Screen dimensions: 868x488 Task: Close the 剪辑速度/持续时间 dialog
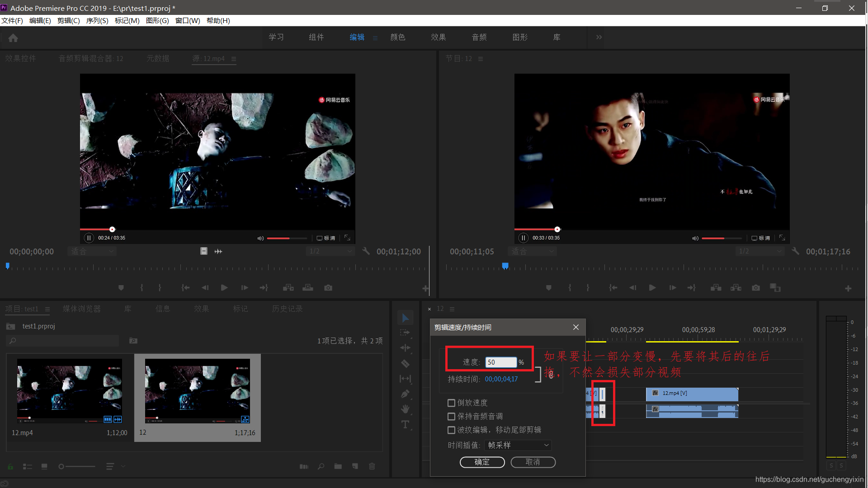[576, 327]
